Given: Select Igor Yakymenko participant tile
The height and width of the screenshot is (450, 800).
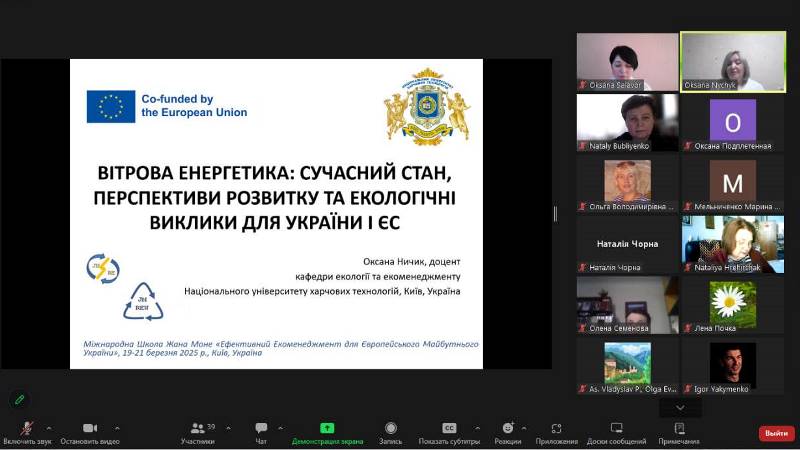Looking at the screenshot, I should click(x=733, y=366).
